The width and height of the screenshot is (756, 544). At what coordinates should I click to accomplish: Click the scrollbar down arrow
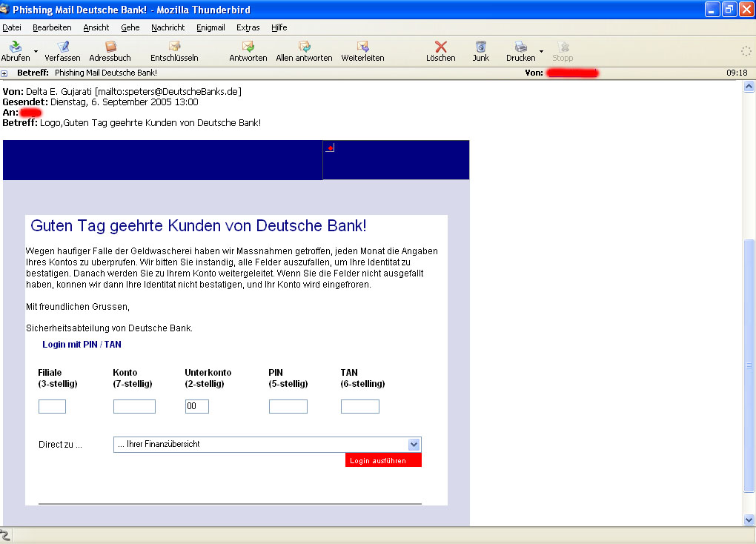point(749,520)
